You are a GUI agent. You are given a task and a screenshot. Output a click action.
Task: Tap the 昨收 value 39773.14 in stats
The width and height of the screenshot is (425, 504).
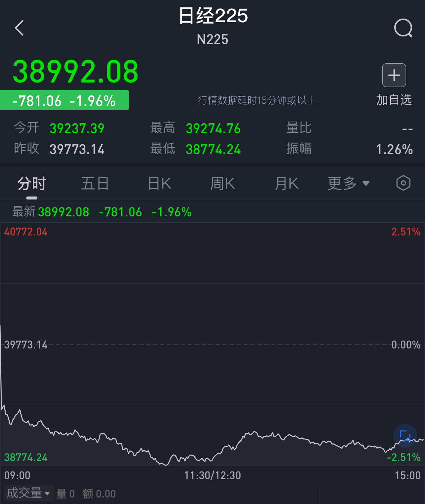click(77, 149)
